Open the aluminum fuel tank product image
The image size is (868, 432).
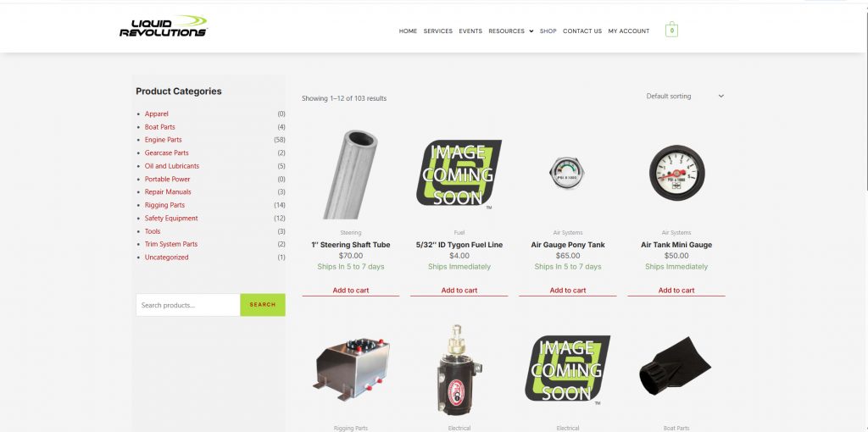(350, 369)
